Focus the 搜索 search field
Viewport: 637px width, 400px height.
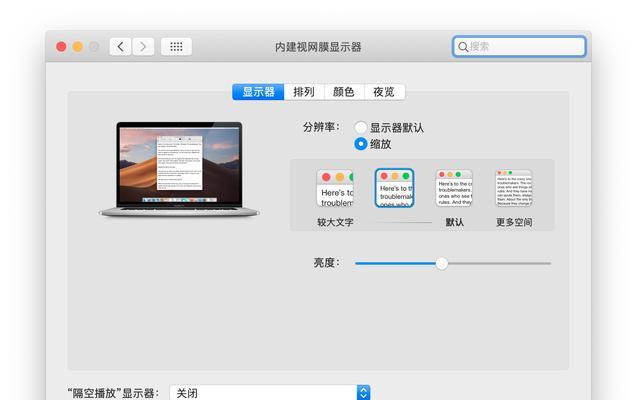pos(519,46)
